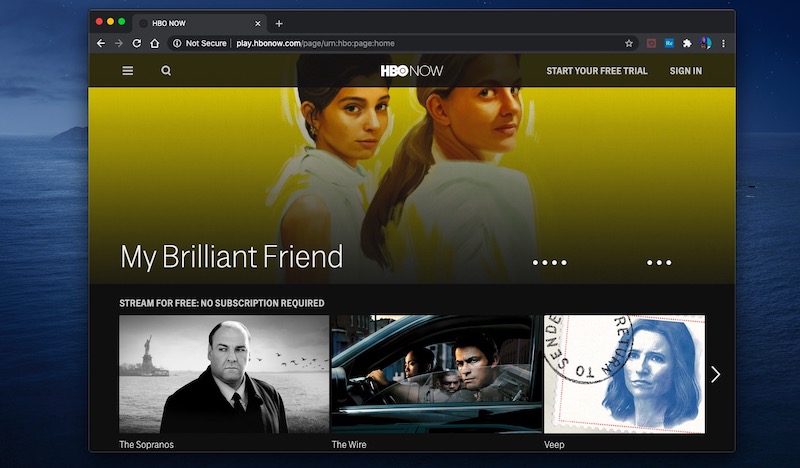Maximize the Chrome window with green button

[121, 22]
